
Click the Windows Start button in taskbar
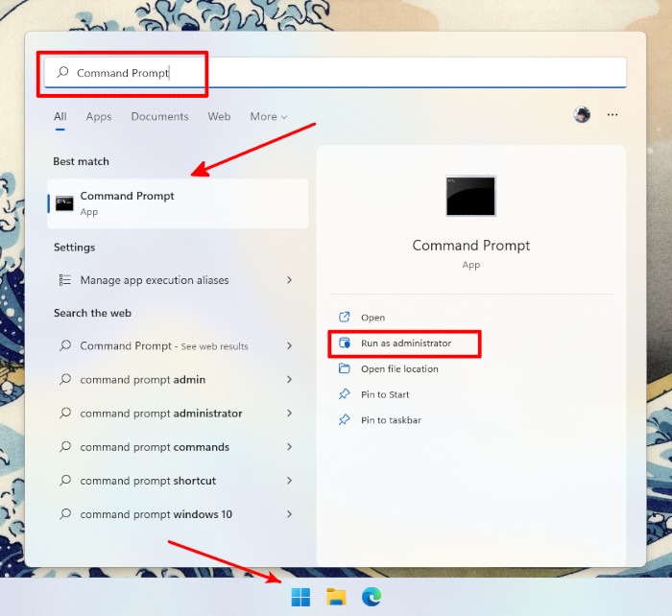[300, 597]
